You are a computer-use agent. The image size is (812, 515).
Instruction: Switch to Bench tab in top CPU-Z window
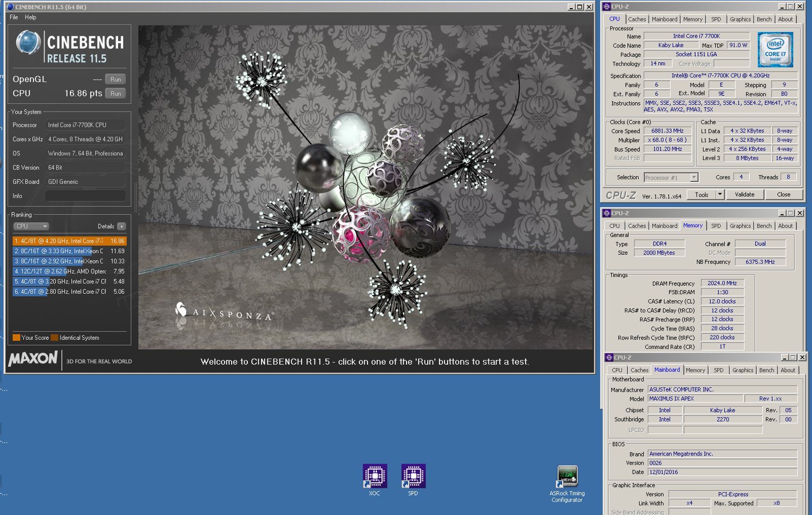[x=764, y=19]
